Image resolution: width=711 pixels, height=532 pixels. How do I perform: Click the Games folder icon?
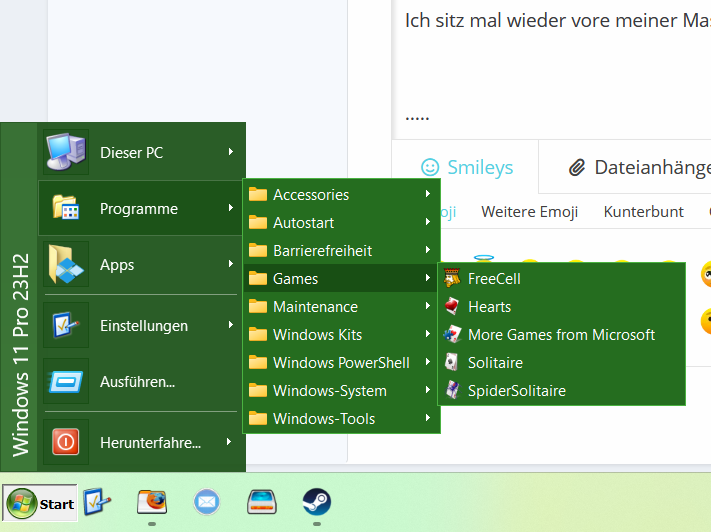pyautogui.click(x=258, y=278)
